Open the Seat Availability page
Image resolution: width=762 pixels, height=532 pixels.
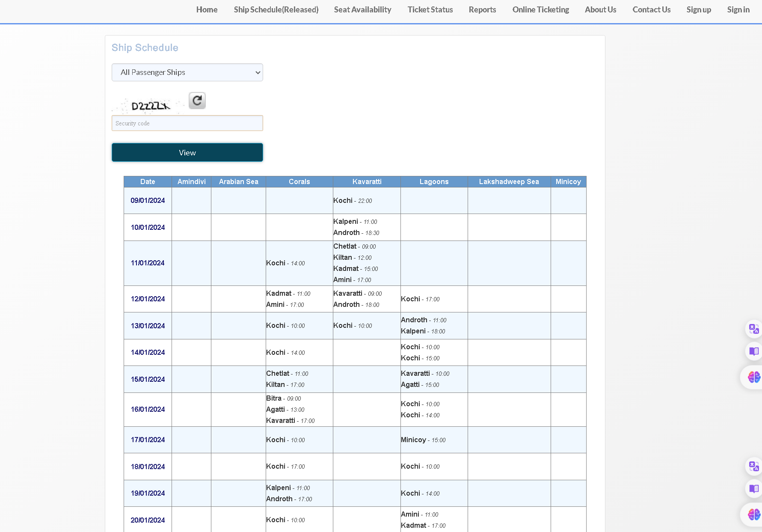(362, 9)
